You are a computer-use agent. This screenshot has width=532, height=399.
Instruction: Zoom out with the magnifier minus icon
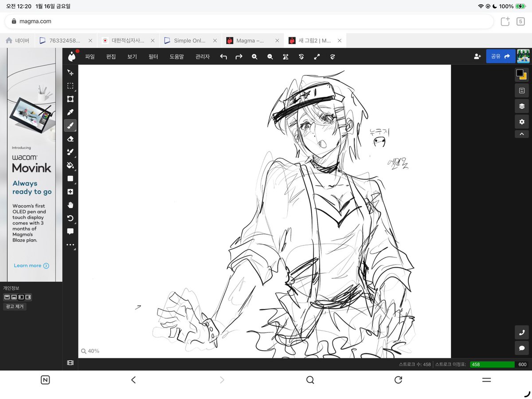tap(270, 57)
